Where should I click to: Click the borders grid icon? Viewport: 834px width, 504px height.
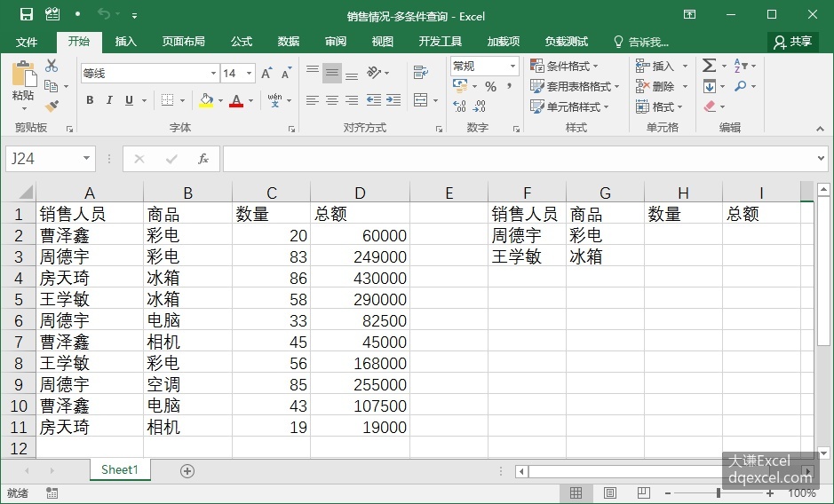pyautogui.click(x=168, y=100)
